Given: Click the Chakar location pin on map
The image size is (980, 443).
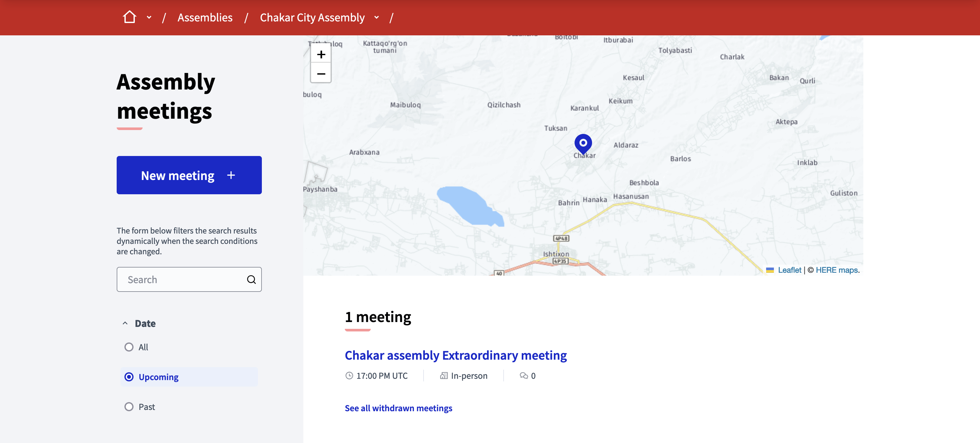Looking at the screenshot, I should 583,142.
